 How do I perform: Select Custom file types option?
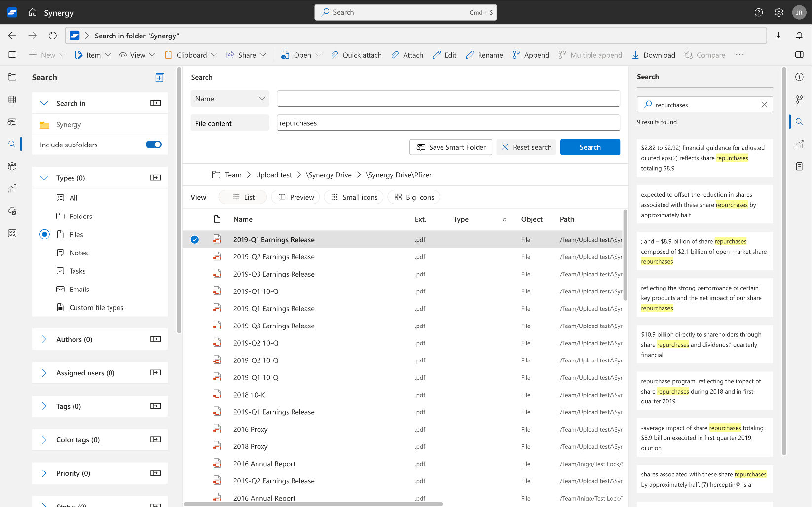tap(90, 307)
